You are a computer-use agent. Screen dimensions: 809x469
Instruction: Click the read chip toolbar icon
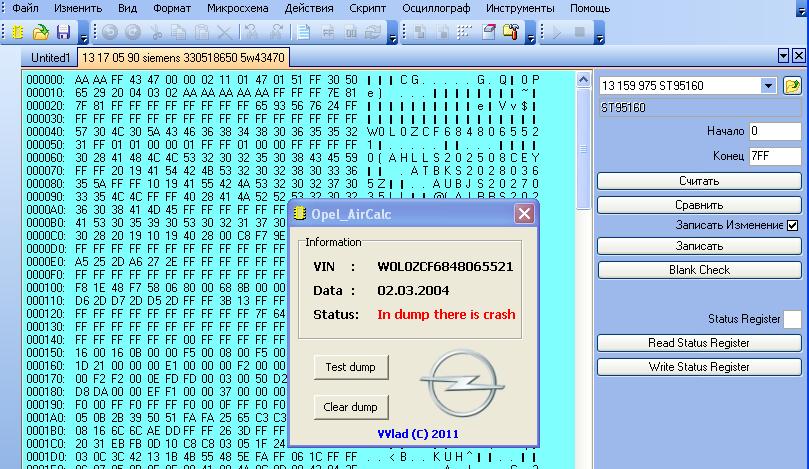click(x=419, y=32)
